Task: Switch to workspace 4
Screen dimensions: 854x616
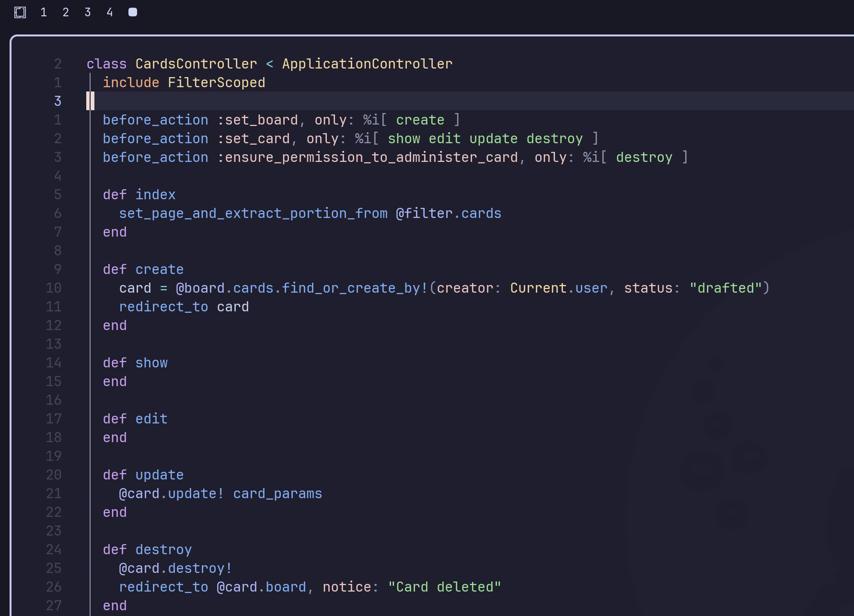Action: pos(110,12)
